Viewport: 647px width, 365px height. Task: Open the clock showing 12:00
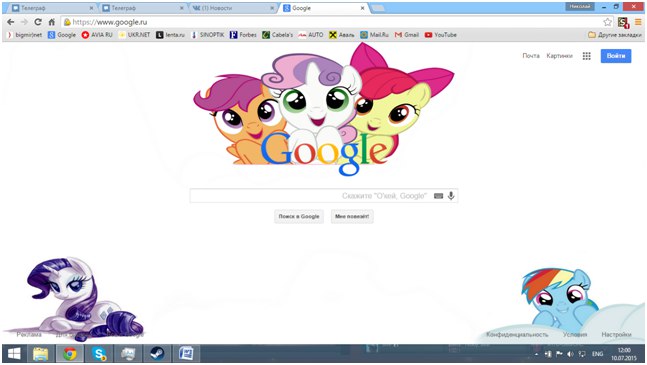click(x=624, y=354)
